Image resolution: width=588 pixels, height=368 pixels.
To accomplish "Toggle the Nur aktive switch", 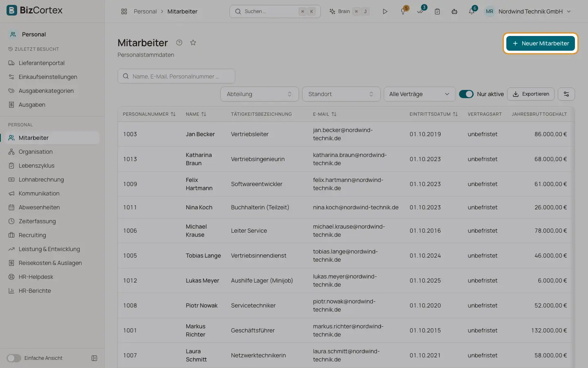I will point(466,94).
